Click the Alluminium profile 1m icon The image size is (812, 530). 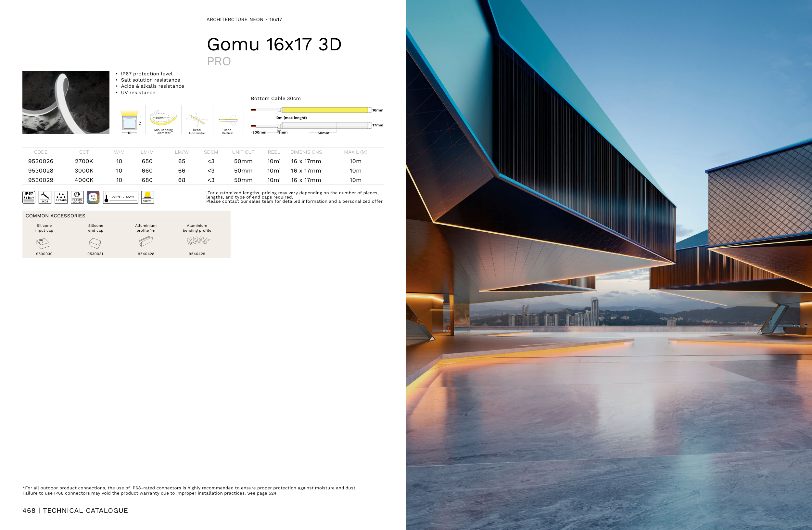pos(146,241)
